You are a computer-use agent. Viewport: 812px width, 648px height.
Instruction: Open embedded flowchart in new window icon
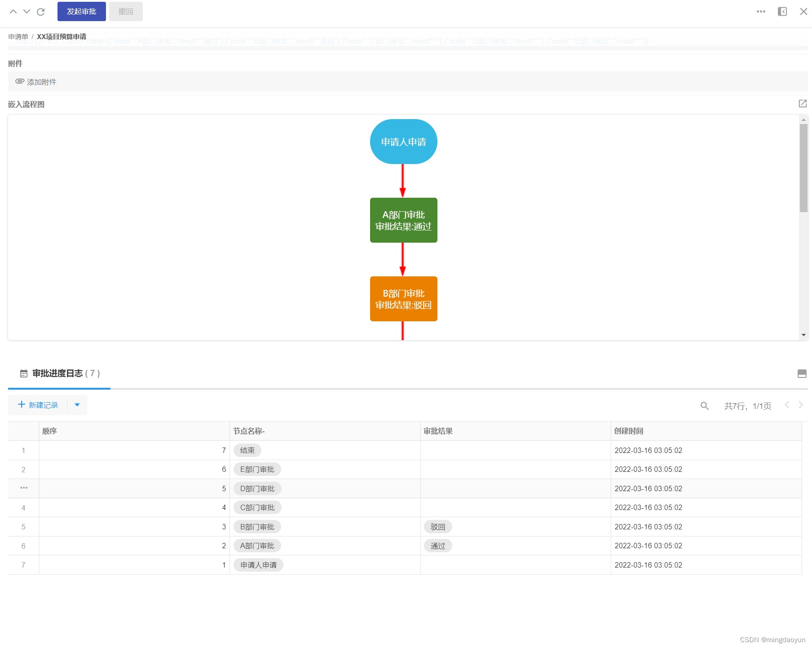[803, 104]
